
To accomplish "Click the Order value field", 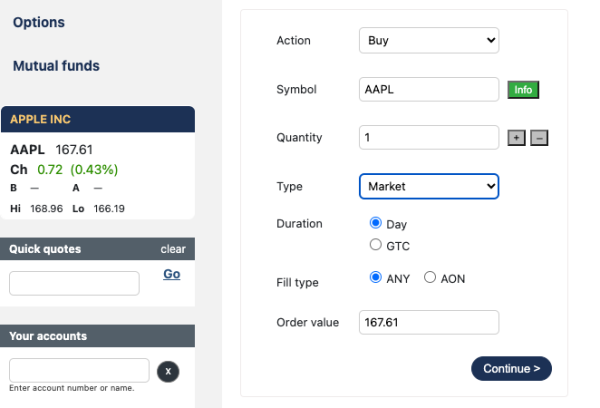I will pos(428,322).
